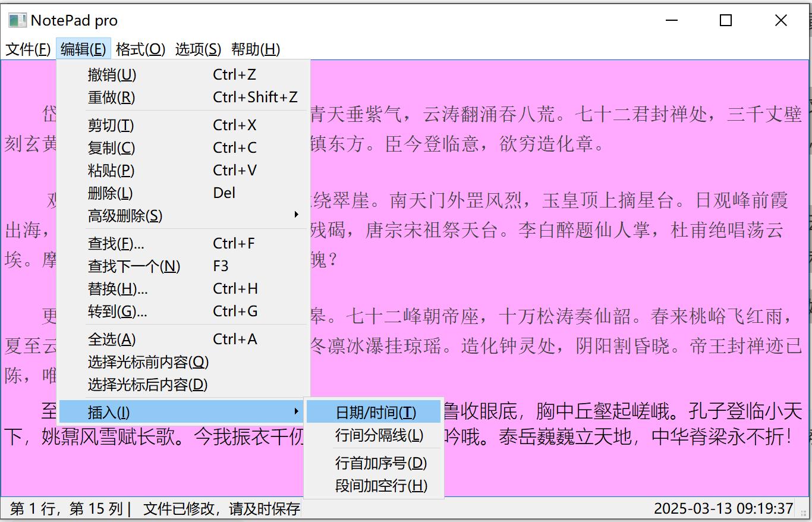The image size is (812, 522).
Task: Select 重做 to redo the edit
Action: click(112, 97)
